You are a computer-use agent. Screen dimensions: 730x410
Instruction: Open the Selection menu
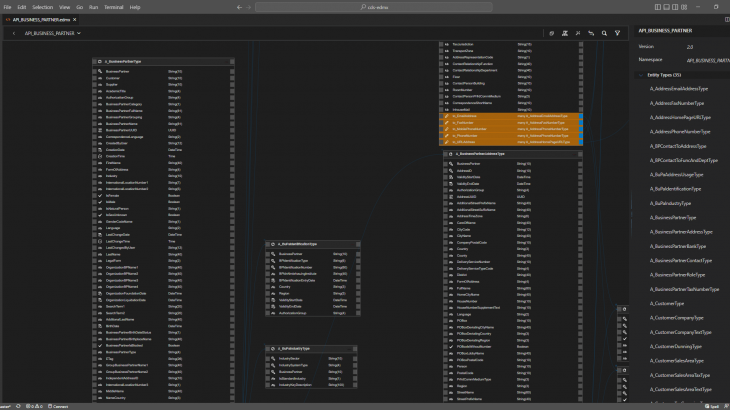pyautogui.click(x=42, y=7)
